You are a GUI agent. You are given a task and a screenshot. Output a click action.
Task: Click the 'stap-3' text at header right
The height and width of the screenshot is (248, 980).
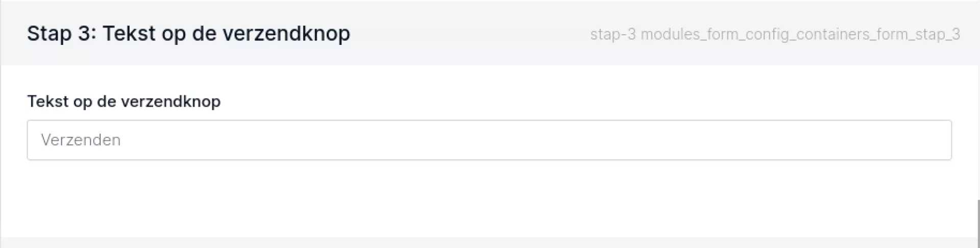612,34
